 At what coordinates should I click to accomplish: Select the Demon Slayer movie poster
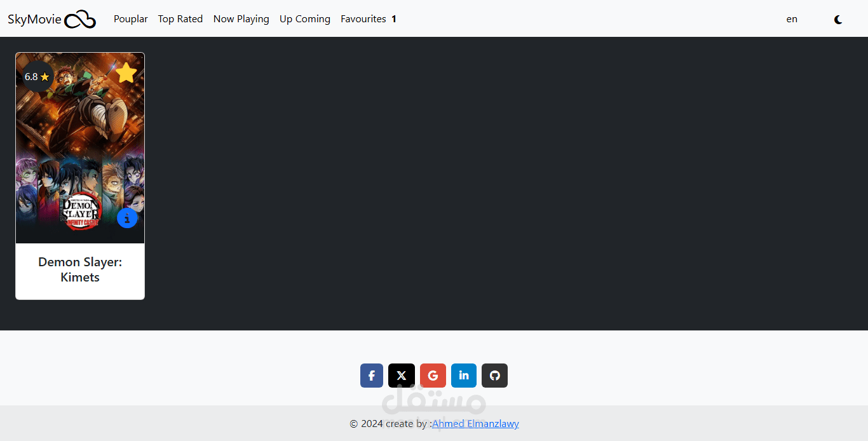(80, 148)
